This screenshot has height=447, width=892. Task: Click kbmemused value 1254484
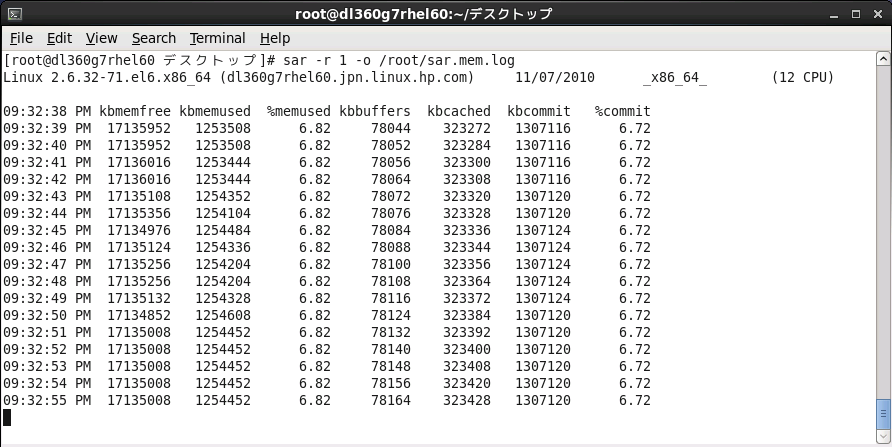223,230
